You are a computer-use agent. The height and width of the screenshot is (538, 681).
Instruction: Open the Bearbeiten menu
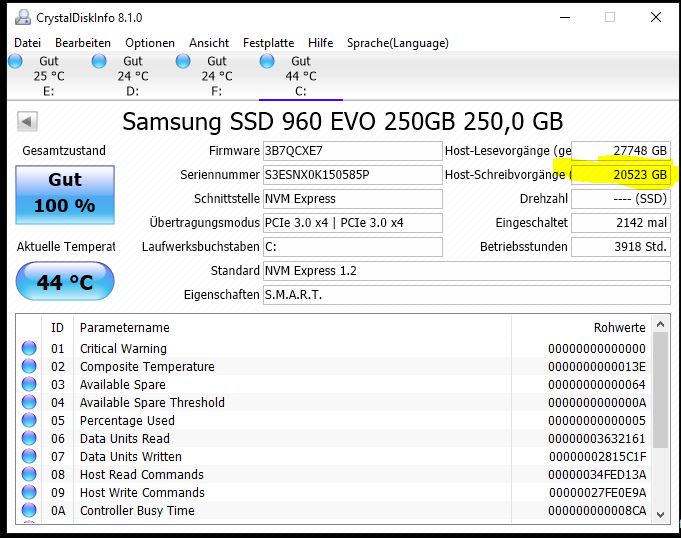(x=83, y=43)
